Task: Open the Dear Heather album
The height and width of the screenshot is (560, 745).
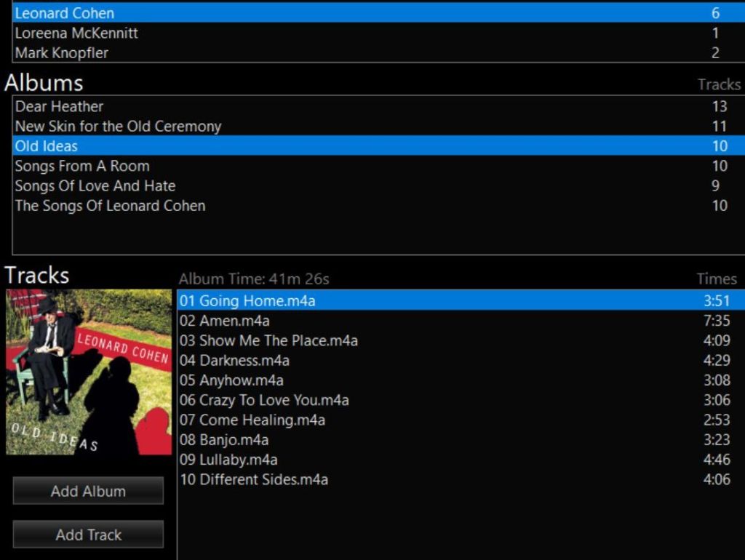Action: click(60, 106)
